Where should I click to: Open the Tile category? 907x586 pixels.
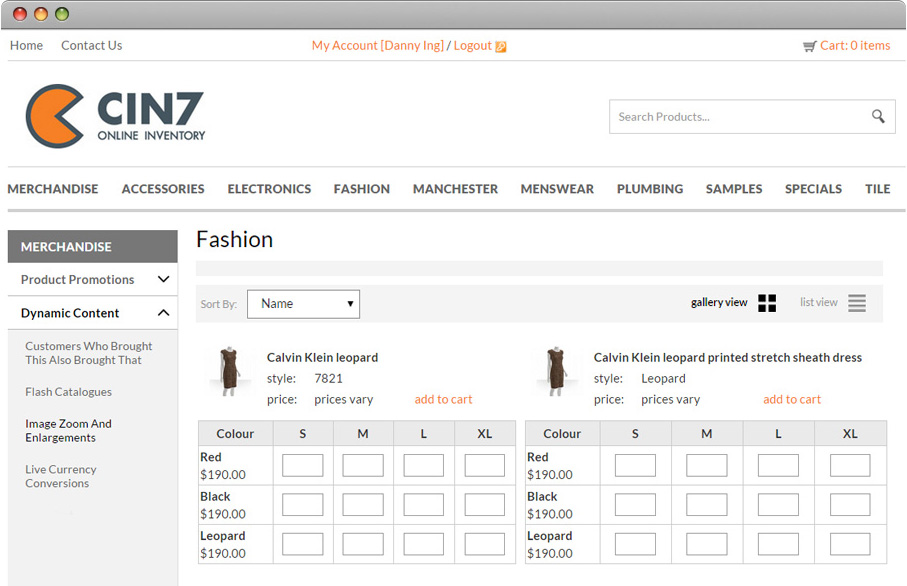[x=877, y=189]
